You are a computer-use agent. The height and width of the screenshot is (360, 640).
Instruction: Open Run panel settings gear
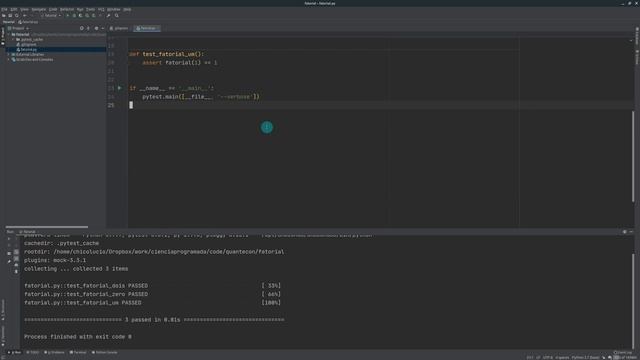pyautogui.click(x=624, y=231)
